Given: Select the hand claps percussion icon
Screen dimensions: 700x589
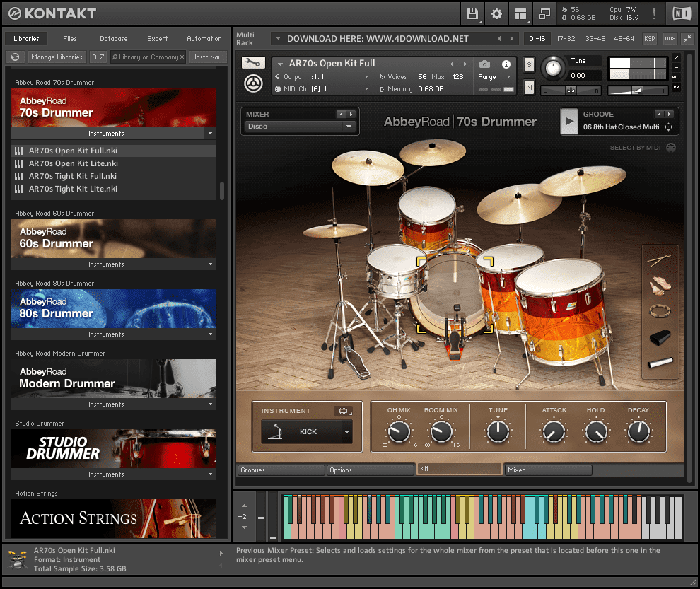Looking at the screenshot, I should pos(660,286).
